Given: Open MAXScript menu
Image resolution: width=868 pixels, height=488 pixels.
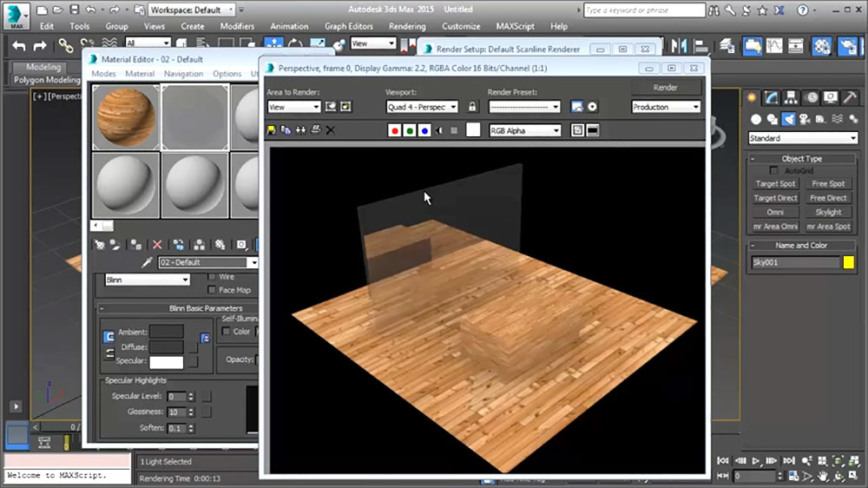Looking at the screenshot, I should [516, 26].
